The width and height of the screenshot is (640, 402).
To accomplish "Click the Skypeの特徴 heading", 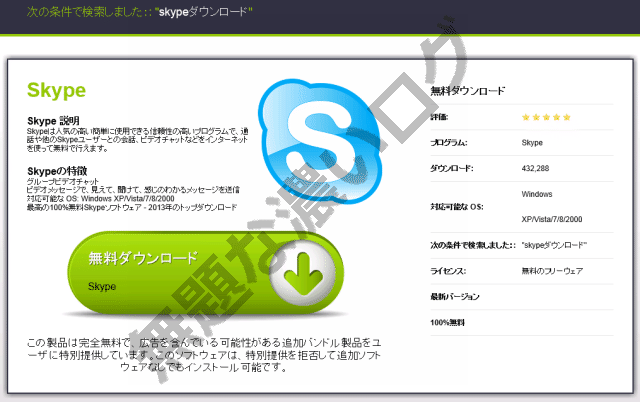I will pos(57,171).
